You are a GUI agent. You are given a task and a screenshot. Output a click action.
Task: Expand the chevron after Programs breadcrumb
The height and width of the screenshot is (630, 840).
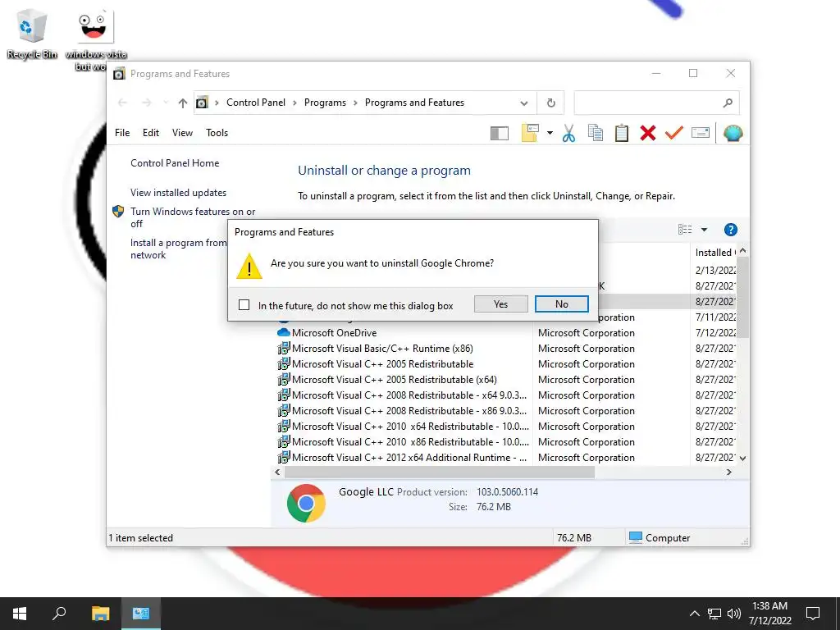pos(355,103)
